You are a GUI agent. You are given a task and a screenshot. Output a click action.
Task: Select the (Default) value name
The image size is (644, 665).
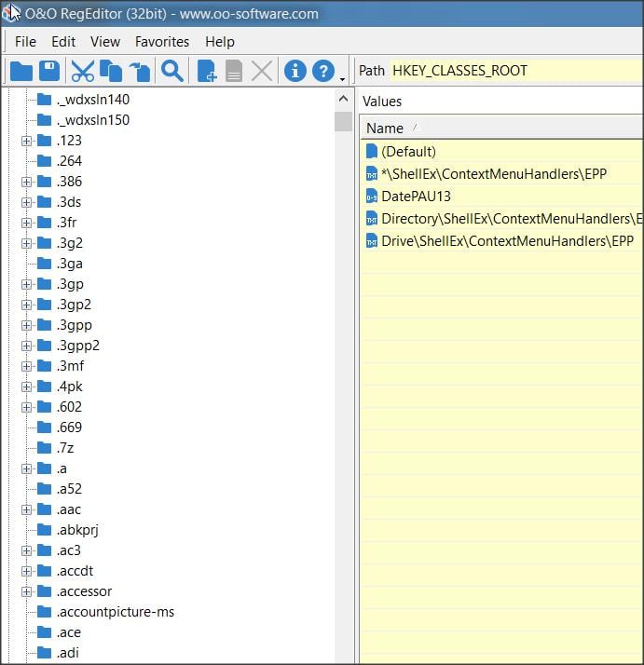(408, 152)
